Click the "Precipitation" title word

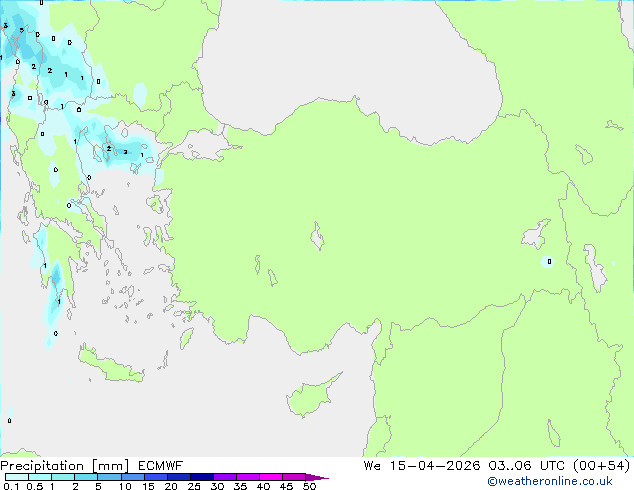[x=42, y=466]
